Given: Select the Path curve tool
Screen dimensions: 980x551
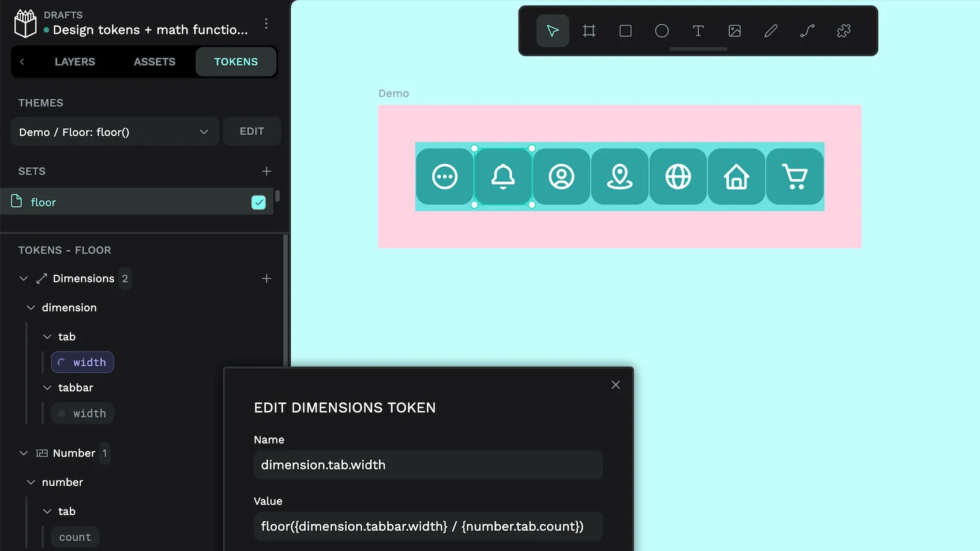Looking at the screenshot, I should 807,31.
